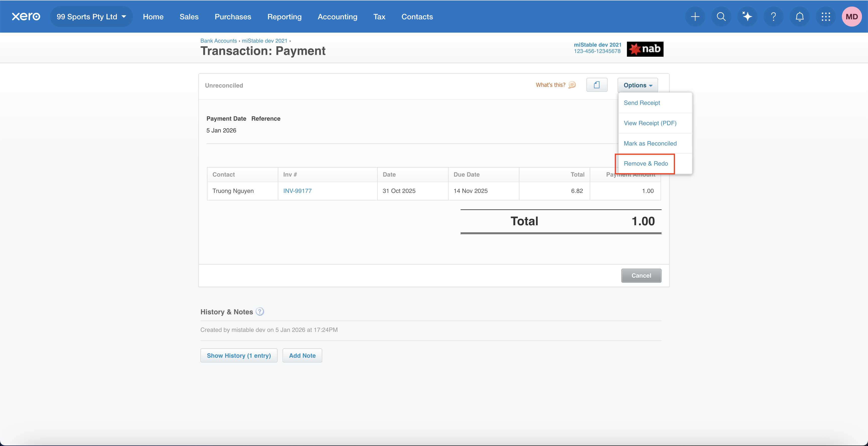Open the help question mark icon
Viewport: 868px width, 446px height.
tap(773, 17)
